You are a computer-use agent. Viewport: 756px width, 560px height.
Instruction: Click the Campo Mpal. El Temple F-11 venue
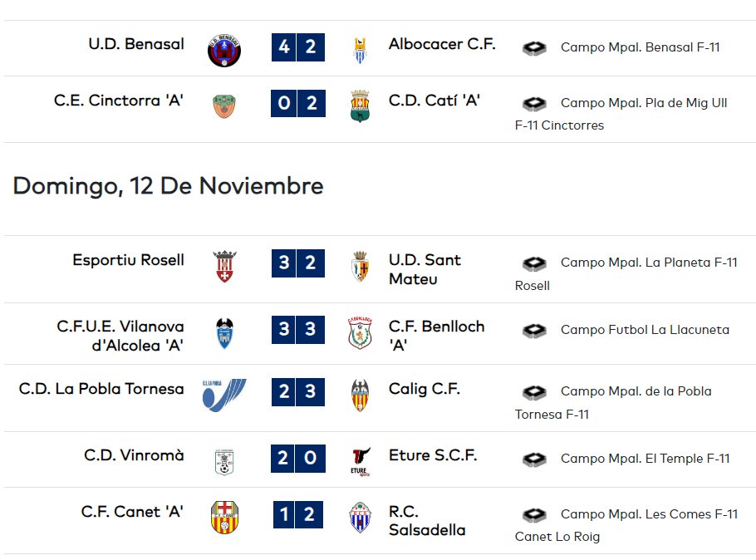click(x=646, y=459)
